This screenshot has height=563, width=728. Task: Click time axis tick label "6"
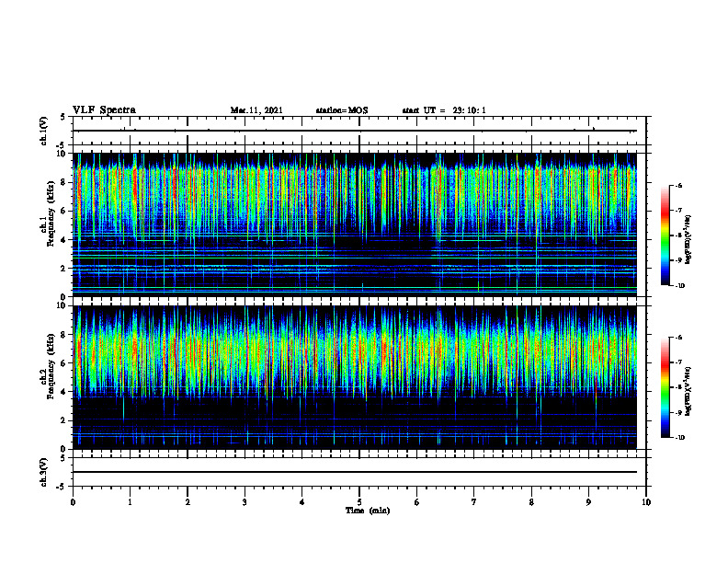pyautogui.click(x=417, y=502)
